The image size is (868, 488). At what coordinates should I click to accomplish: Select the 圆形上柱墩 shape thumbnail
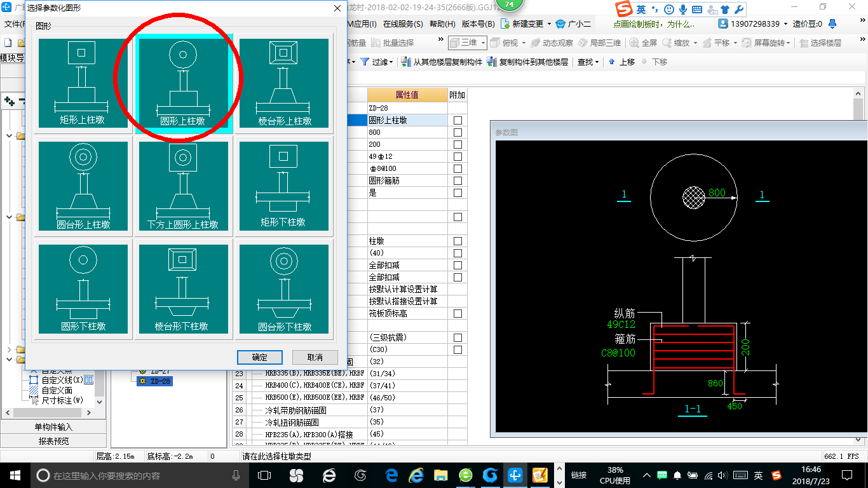tap(184, 83)
